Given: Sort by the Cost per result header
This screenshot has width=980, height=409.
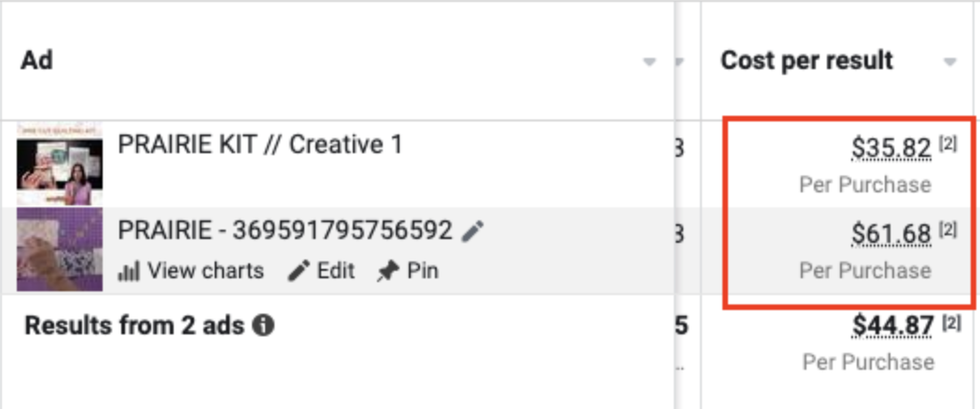Looking at the screenshot, I should [806, 61].
